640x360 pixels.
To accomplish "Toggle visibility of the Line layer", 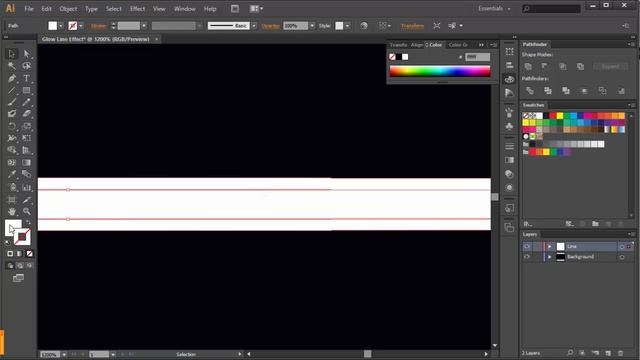I will click(527, 247).
